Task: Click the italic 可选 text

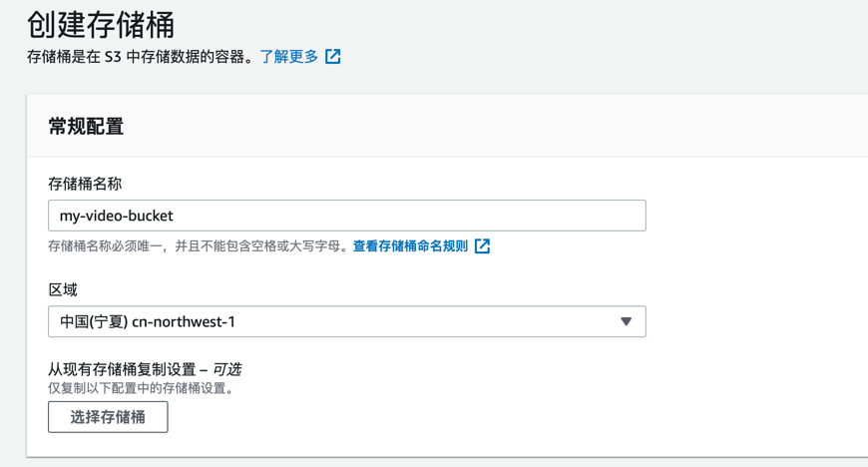Action: (x=226, y=369)
